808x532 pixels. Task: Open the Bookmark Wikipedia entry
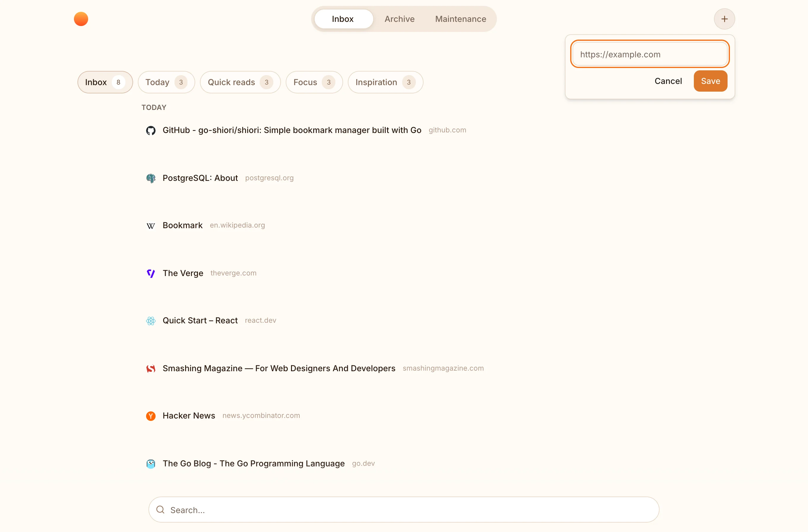(x=182, y=225)
